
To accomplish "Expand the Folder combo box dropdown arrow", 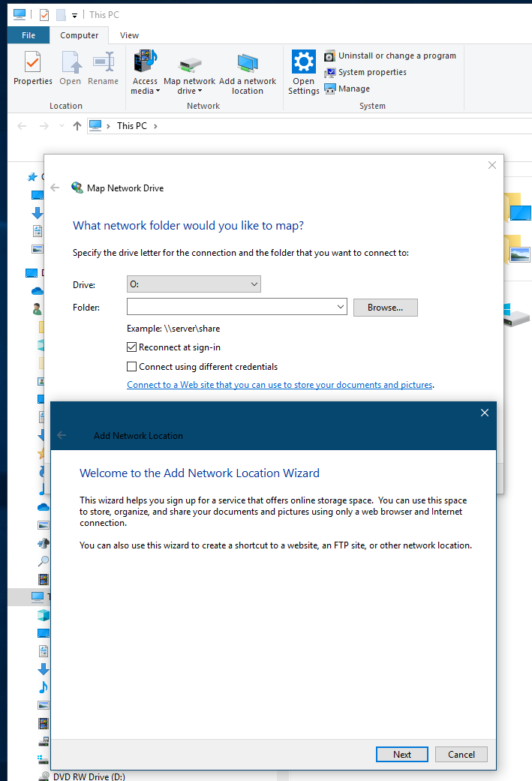I will click(x=341, y=307).
